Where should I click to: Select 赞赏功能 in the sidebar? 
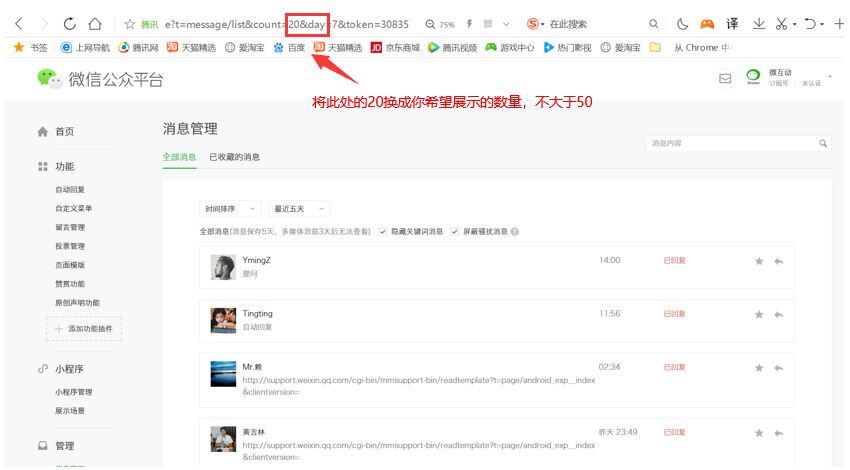[x=70, y=284]
